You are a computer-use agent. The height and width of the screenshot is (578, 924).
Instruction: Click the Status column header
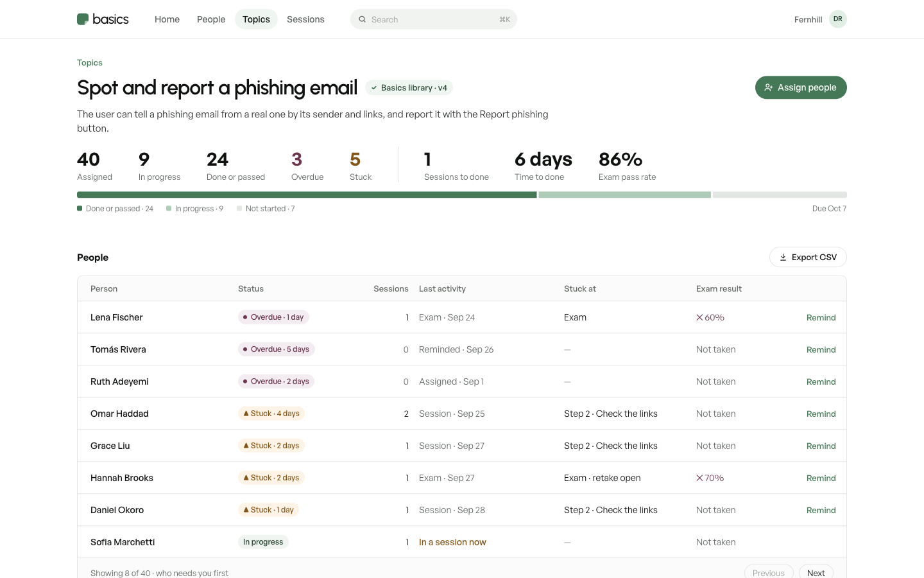click(x=251, y=289)
